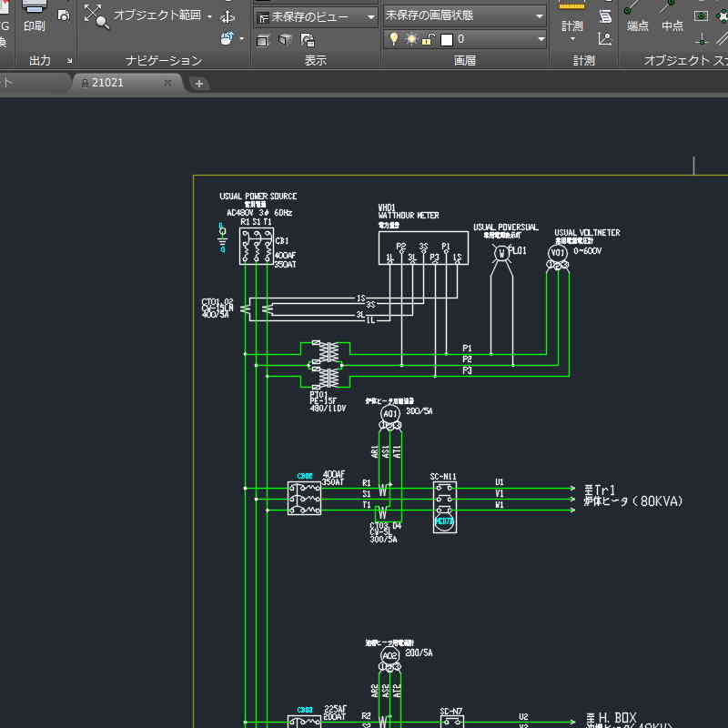Click the A01 ammeter circle symbol
The height and width of the screenshot is (728, 728).
point(390,413)
